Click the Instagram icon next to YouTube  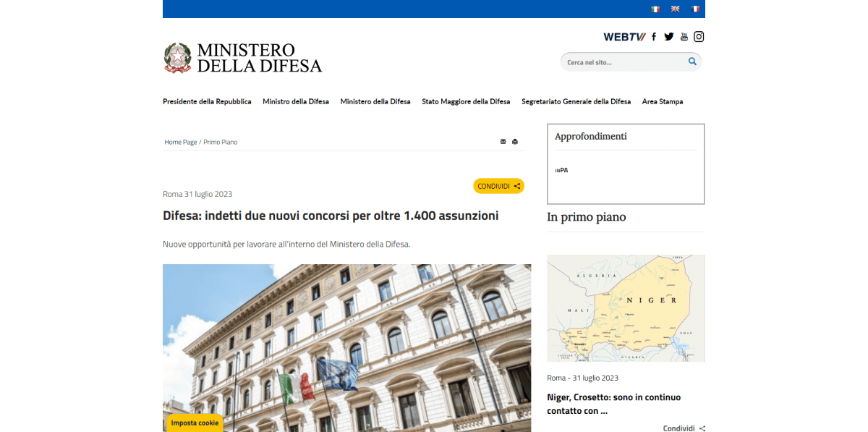pyautogui.click(x=699, y=36)
